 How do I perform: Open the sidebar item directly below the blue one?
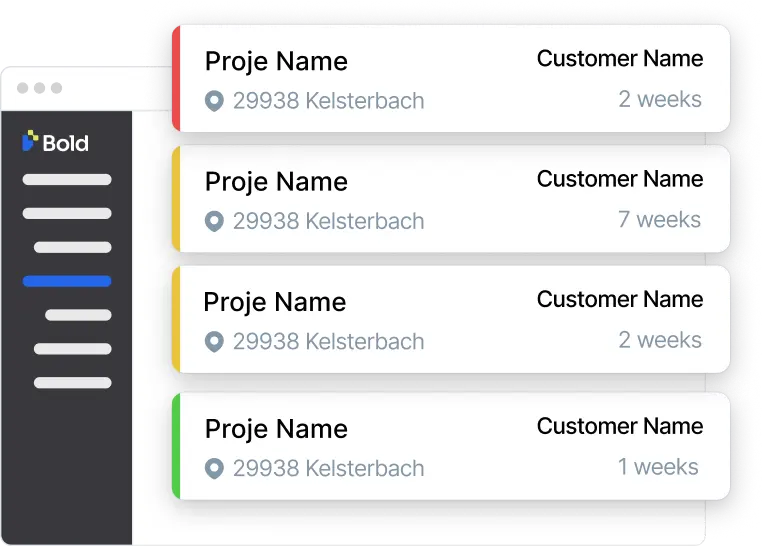click(x=78, y=315)
